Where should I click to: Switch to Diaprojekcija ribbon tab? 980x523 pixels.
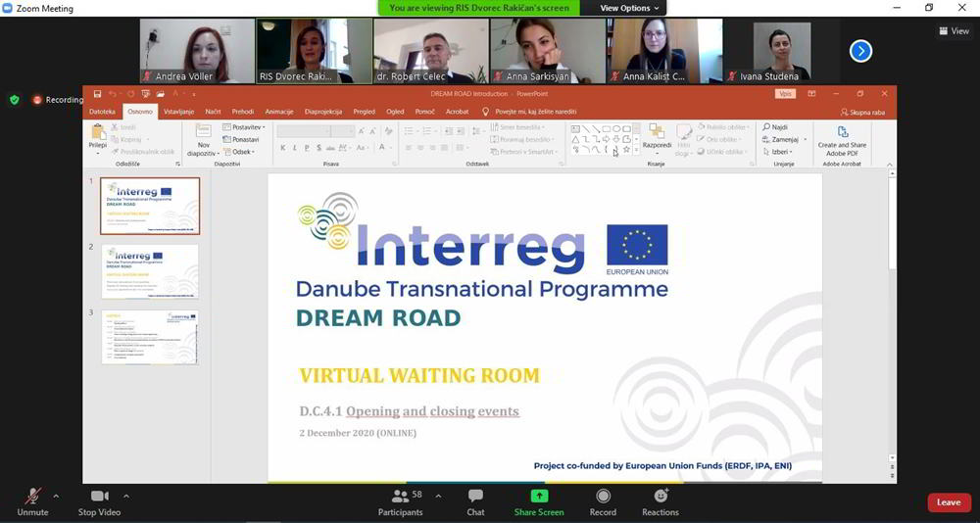coord(323,112)
